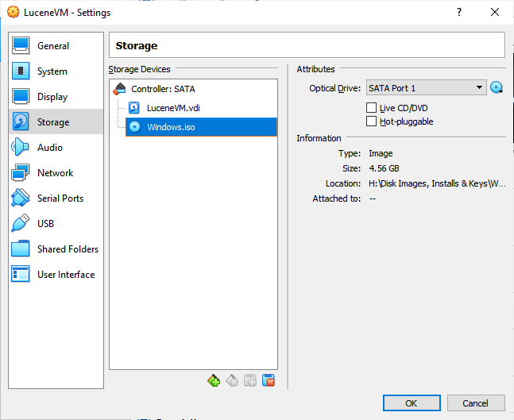The width and height of the screenshot is (514, 420).
Task: Switch to the User Interface settings
Action: (65, 275)
